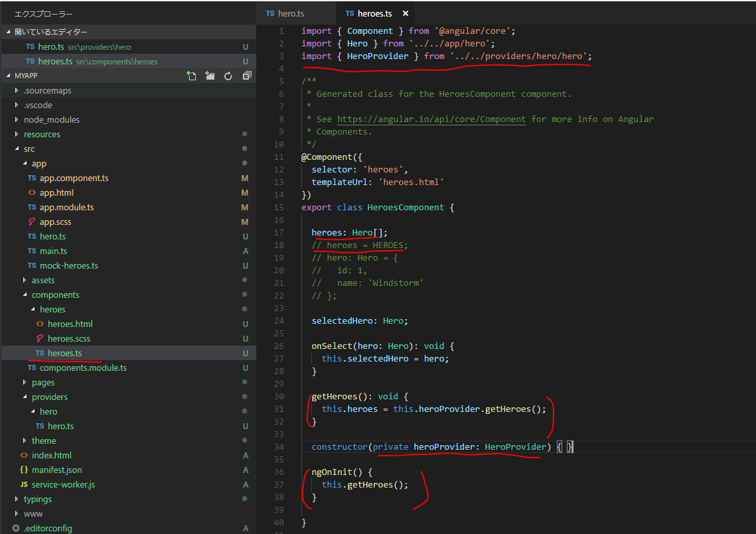Viewport: 756px width, 534px height.
Task: Click the selectedHero property declaration on line 24
Action: coord(342,320)
